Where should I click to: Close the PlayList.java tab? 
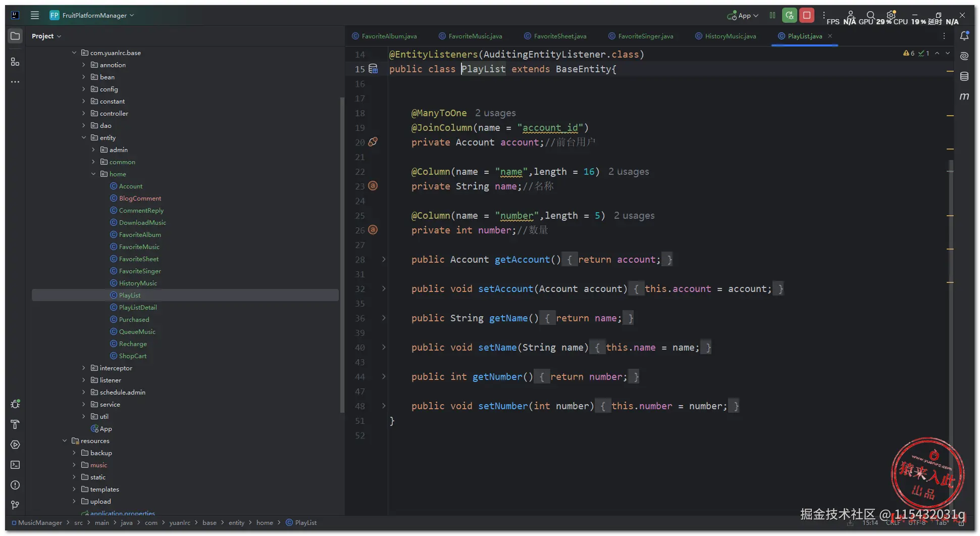pos(830,36)
